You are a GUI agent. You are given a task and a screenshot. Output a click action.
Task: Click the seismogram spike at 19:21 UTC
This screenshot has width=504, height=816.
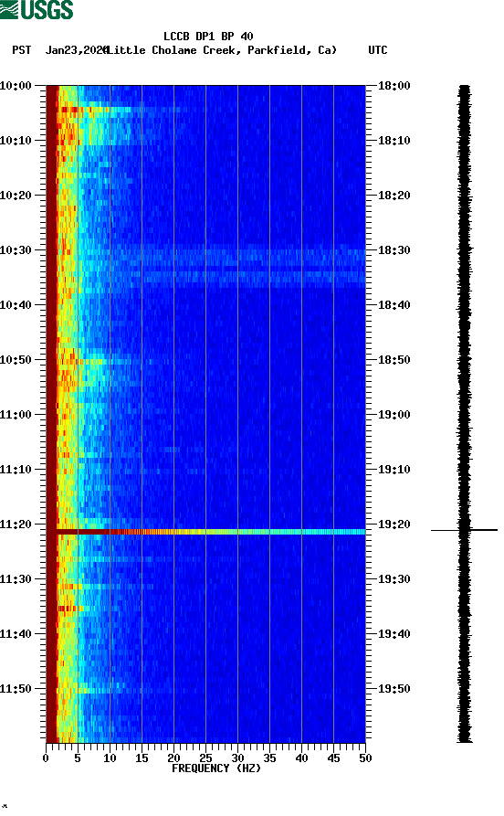464,530
